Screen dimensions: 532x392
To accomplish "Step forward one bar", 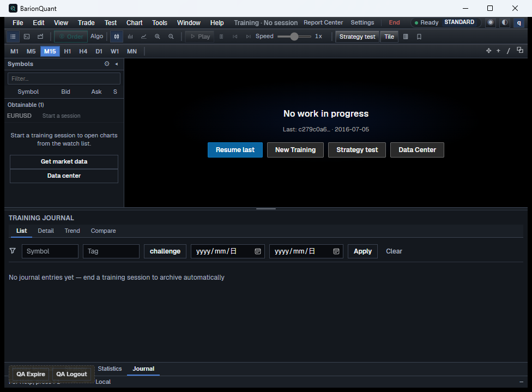I will [x=249, y=37].
